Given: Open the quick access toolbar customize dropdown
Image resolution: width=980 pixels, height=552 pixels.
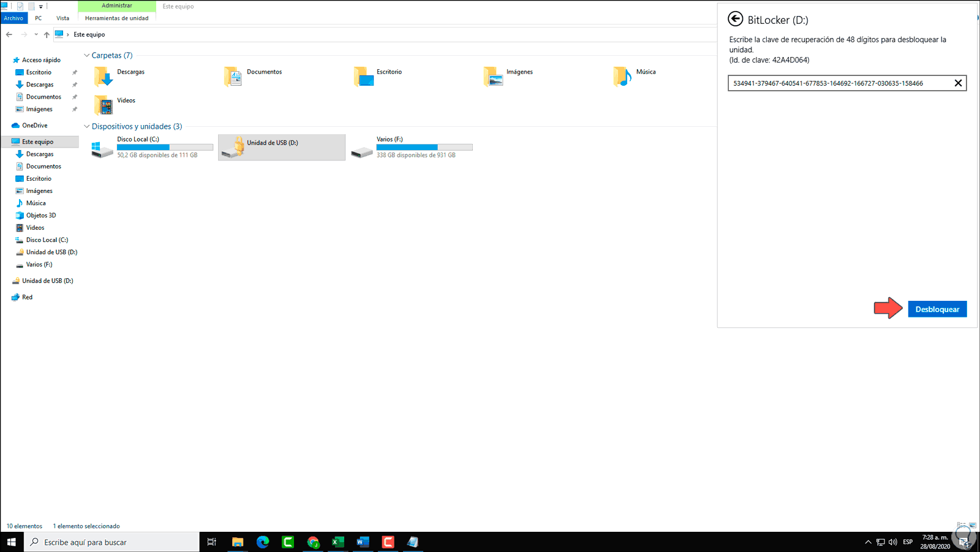Looking at the screenshot, I should click(x=41, y=6).
